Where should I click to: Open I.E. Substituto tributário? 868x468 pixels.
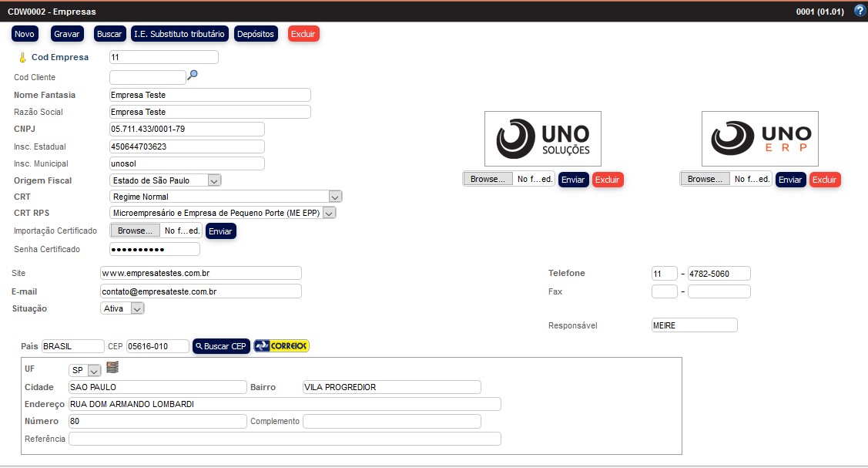(x=179, y=34)
